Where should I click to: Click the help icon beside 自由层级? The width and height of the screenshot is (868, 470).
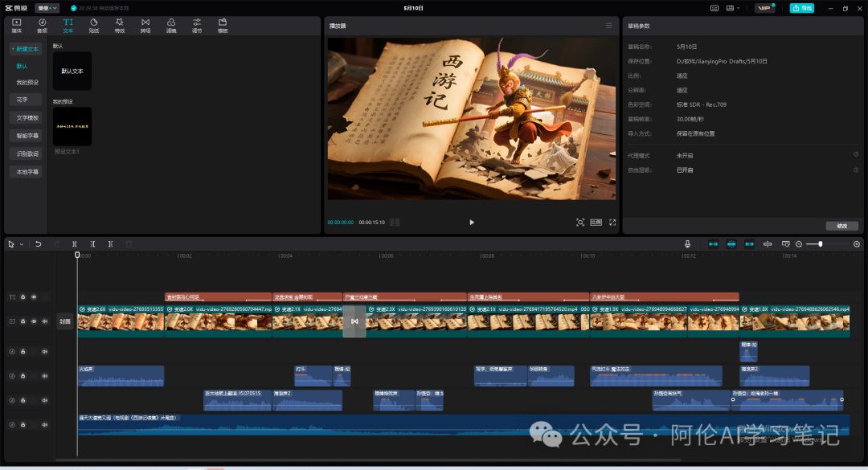click(x=856, y=170)
